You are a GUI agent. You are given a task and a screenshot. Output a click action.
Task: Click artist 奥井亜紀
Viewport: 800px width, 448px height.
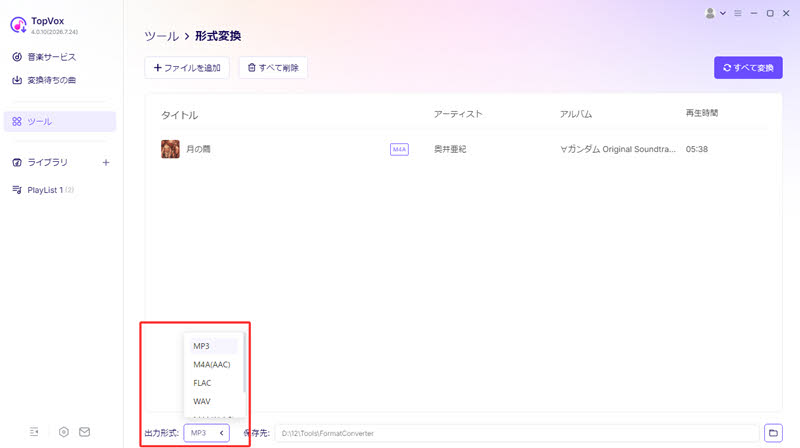pyautogui.click(x=450, y=149)
